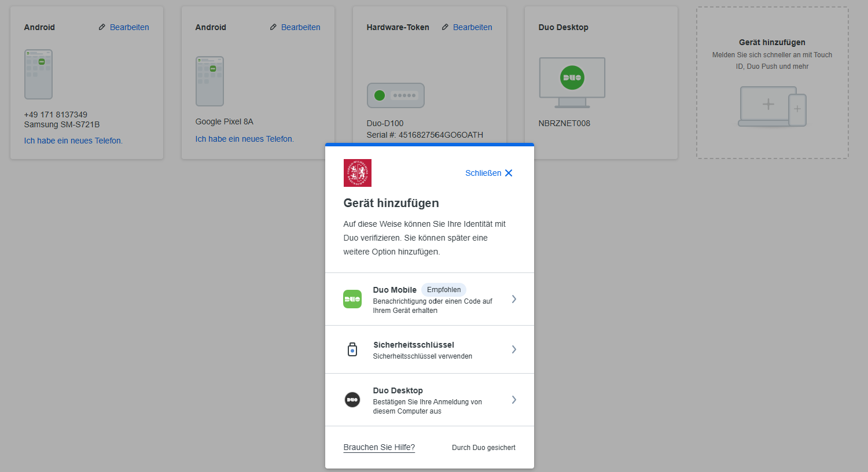
Task: Click the Gerät hinzufügen dashed card heading
Action: [x=772, y=42]
